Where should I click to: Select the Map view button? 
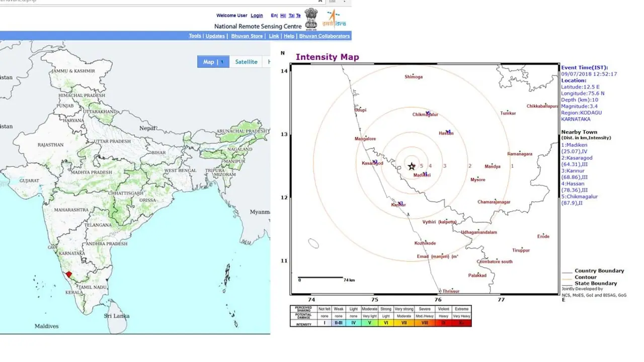pos(208,62)
